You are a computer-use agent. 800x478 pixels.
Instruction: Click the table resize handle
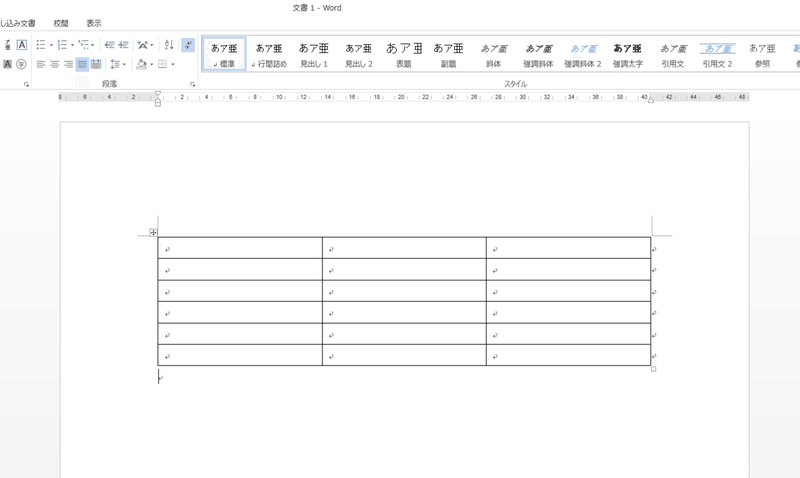pos(654,369)
